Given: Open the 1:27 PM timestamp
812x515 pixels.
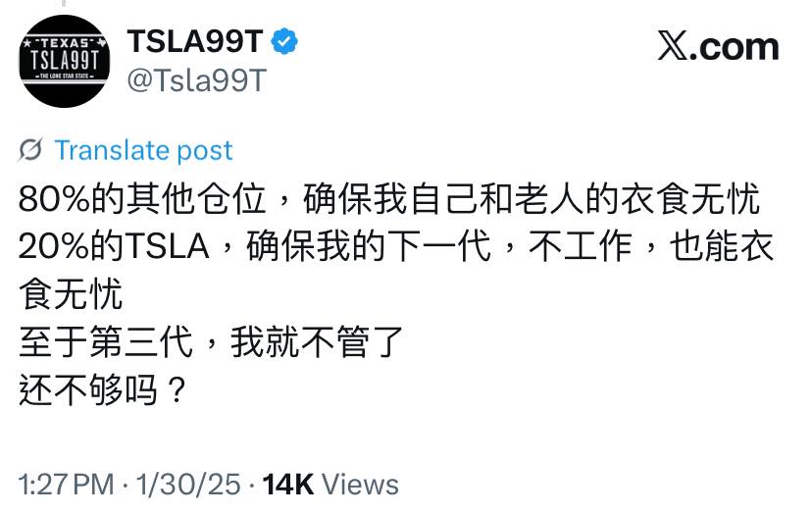Looking at the screenshot, I should (x=66, y=484).
